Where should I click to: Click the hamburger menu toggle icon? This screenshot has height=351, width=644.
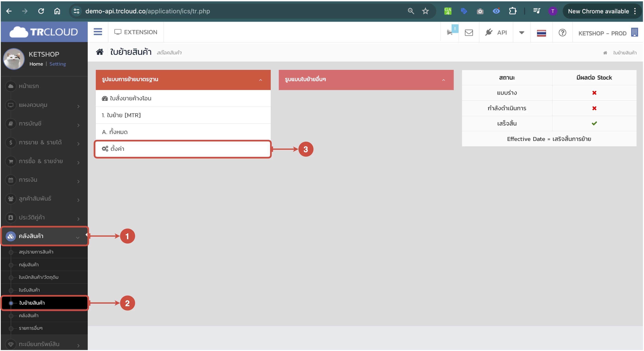tap(98, 32)
